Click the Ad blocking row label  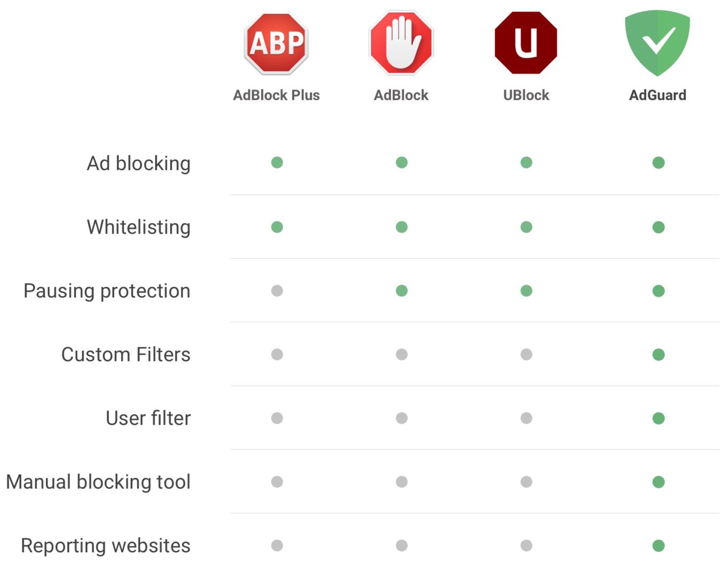[139, 163]
